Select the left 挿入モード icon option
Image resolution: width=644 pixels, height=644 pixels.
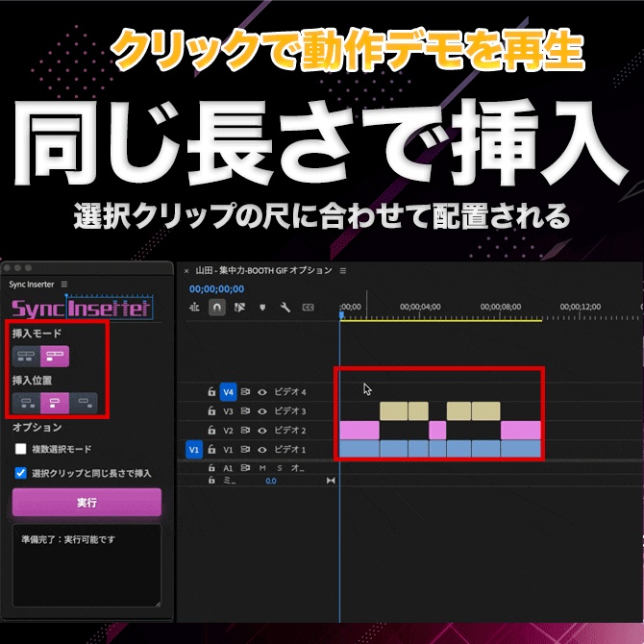click(x=26, y=356)
